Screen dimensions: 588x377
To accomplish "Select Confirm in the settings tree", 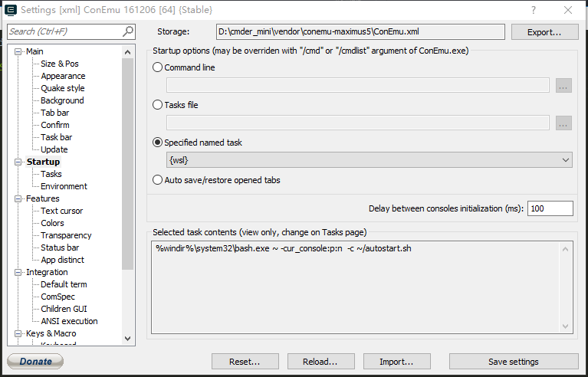I will (x=54, y=125).
